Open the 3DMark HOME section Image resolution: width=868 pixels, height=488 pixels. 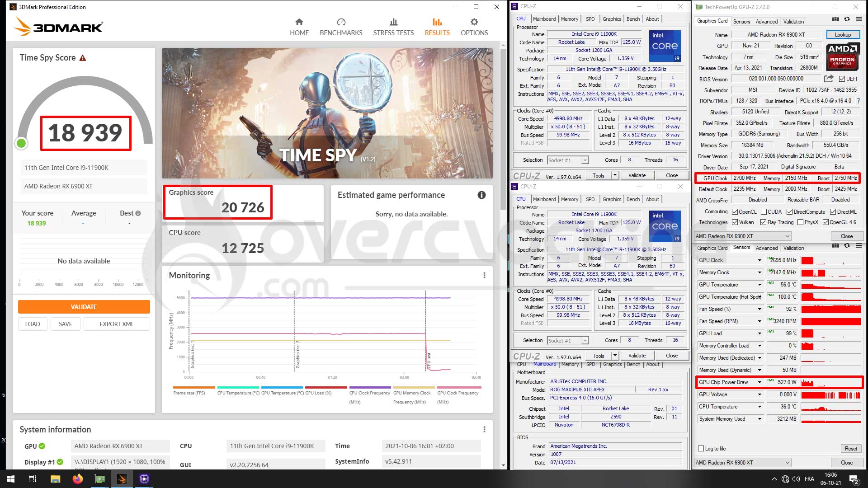(299, 27)
